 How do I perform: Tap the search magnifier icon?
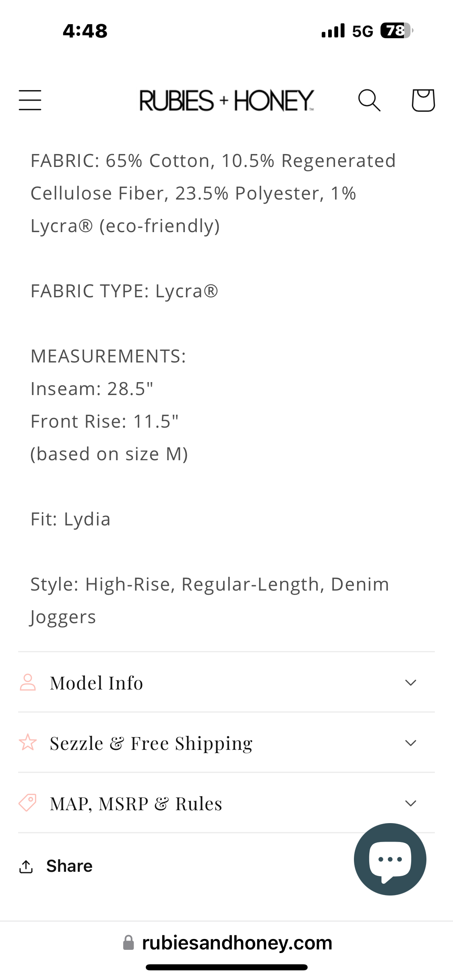[369, 100]
